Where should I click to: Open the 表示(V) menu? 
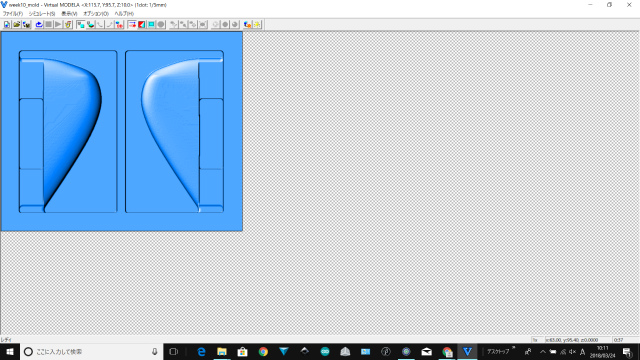69,13
